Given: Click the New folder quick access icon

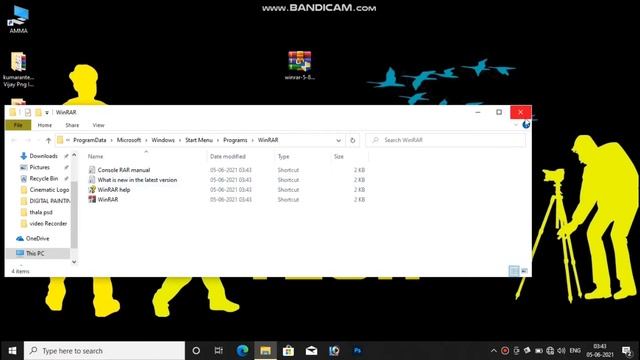Looking at the screenshot, I should coord(38,112).
